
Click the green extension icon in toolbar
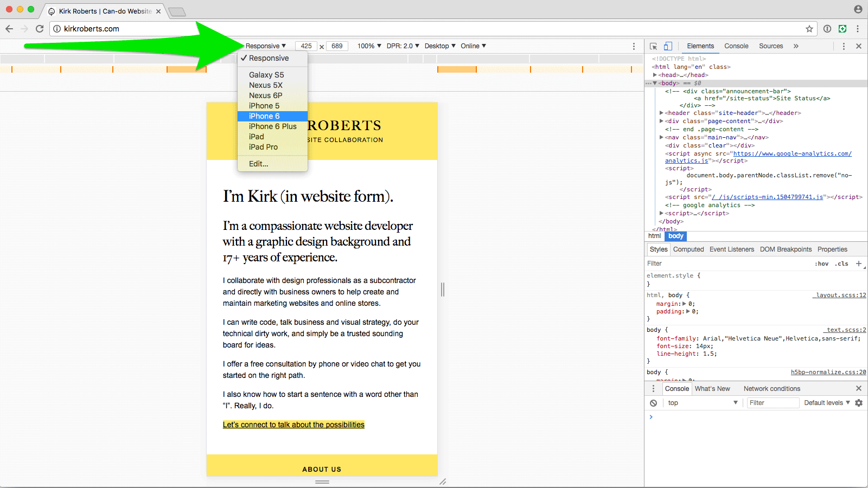pyautogui.click(x=843, y=29)
